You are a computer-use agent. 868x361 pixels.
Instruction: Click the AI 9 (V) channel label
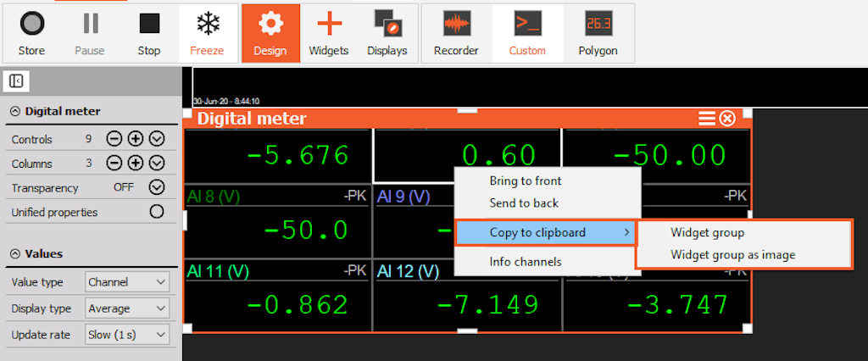(x=403, y=196)
